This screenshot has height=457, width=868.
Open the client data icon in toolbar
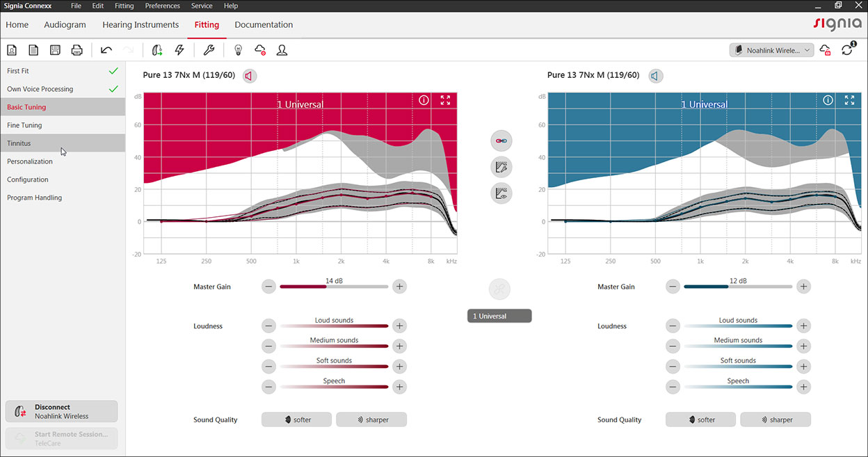click(12, 50)
